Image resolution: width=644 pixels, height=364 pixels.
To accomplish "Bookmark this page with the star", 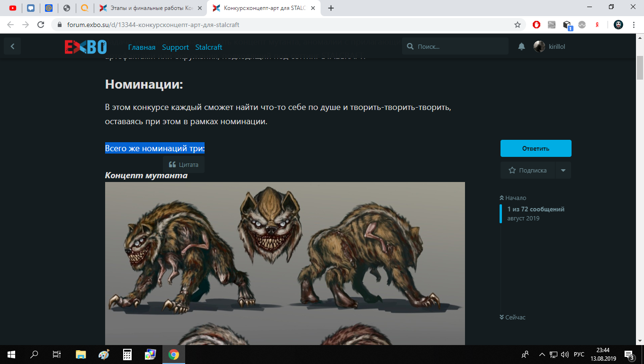I will click(x=518, y=25).
